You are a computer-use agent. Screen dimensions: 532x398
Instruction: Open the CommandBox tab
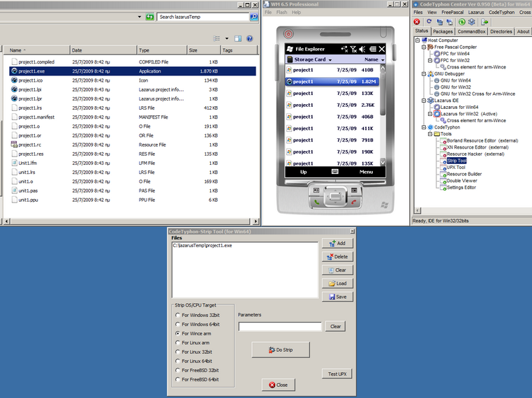point(471,31)
